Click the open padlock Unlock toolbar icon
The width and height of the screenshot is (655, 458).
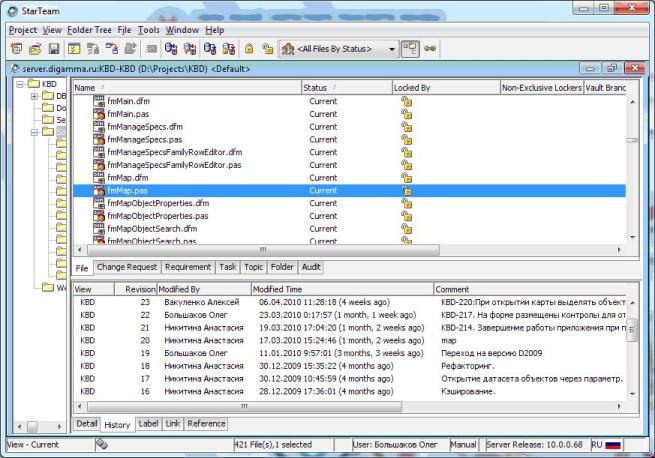point(267,49)
